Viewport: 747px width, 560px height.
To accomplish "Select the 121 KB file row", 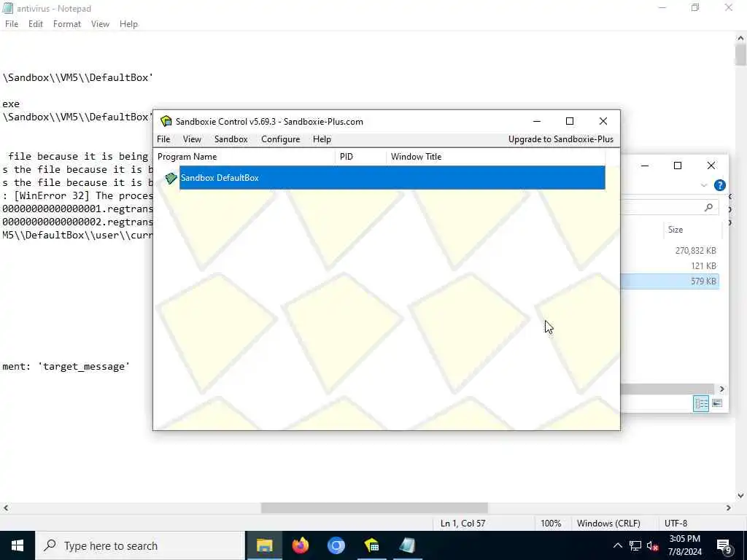I will pos(670,265).
